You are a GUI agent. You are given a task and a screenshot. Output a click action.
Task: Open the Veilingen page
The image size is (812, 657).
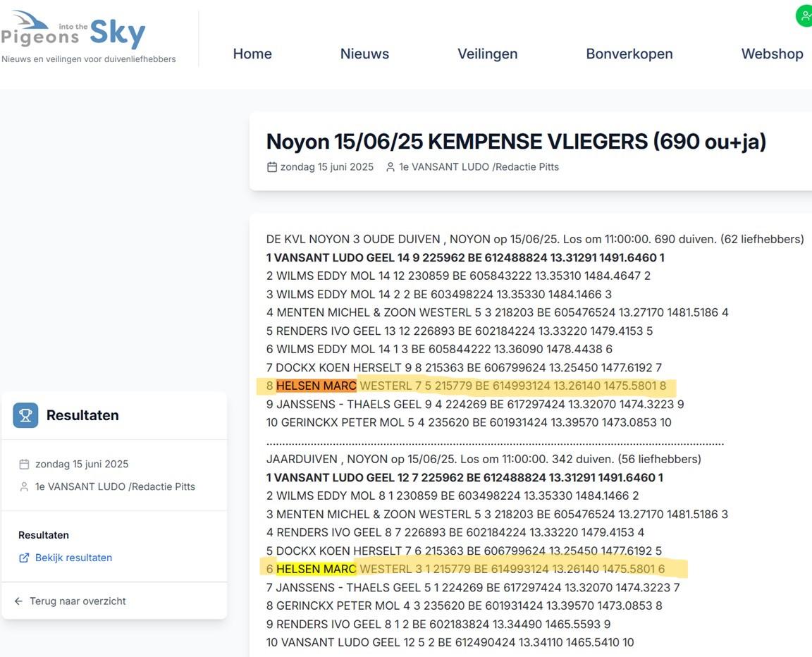[487, 54]
